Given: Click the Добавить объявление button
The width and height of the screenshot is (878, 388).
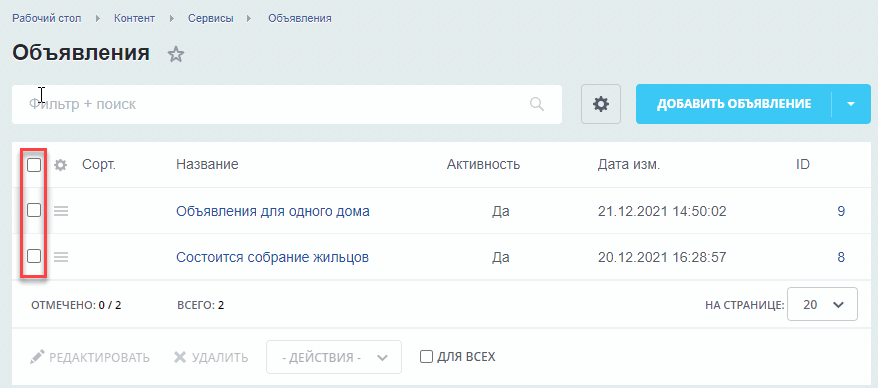Looking at the screenshot, I should click(x=734, y=104).
